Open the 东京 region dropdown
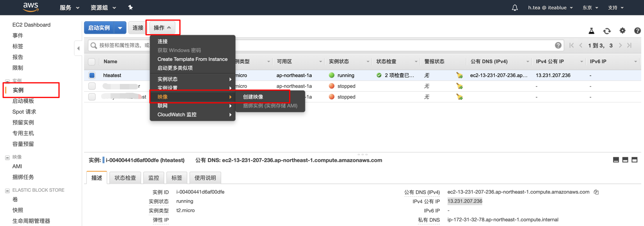This screenshot has height=226, width=644. coord(590,8)
